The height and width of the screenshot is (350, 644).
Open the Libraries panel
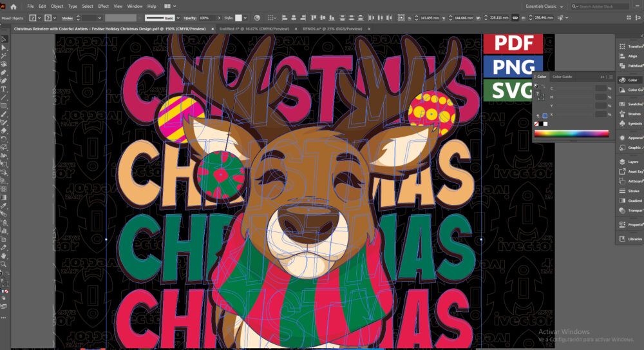(632, 238)
